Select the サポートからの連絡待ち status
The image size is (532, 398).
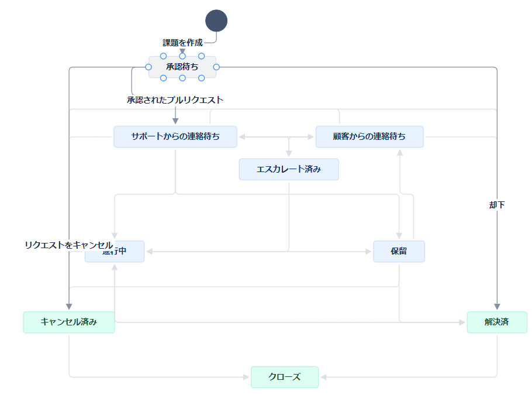click(175, 137)
